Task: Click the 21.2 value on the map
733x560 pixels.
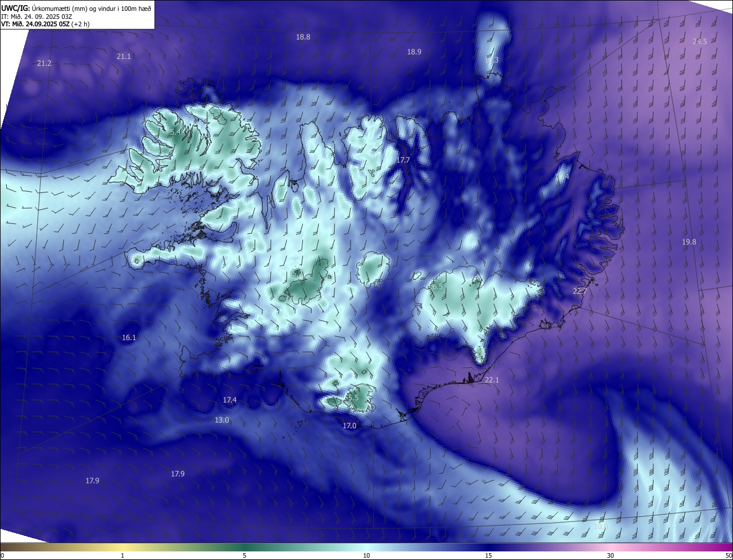Action: (x=44, y=63)
